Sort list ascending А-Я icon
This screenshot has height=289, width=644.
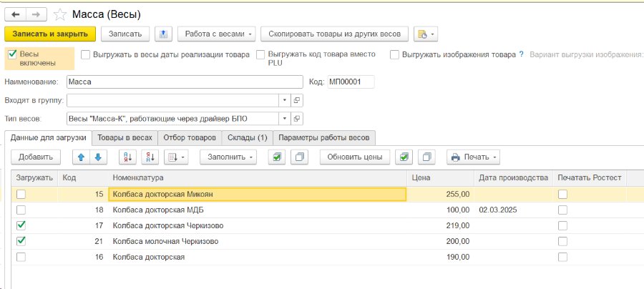pyautogui.click(x=127, y=157)
